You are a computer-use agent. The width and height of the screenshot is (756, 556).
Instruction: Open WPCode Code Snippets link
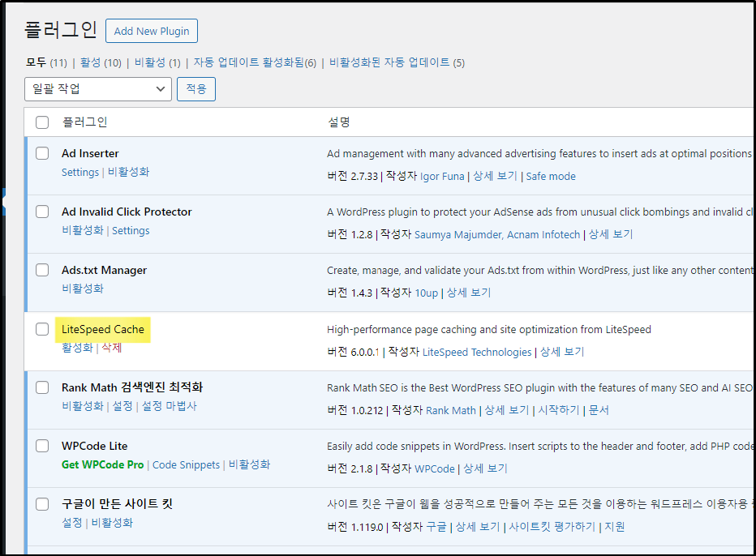pyautogui.click(x=186, y=464)
